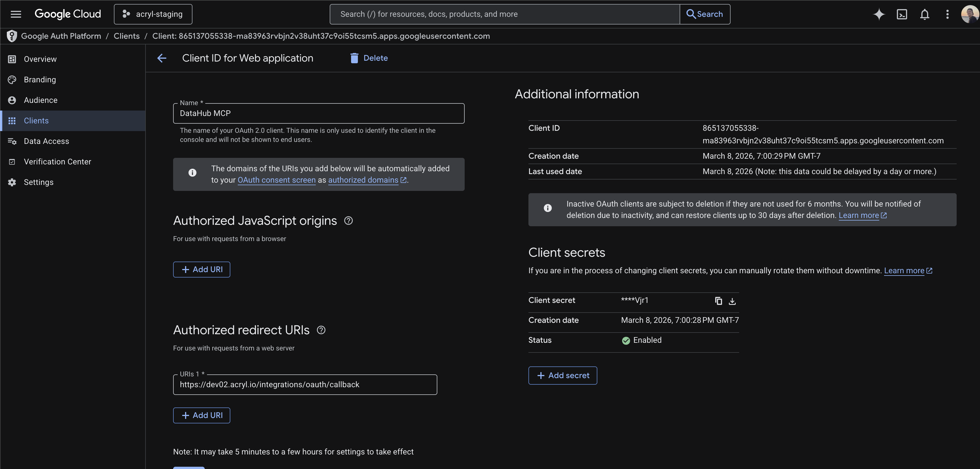Go to Verification Center page
This screenshot has width=980, height=469.
pos(58,162)
